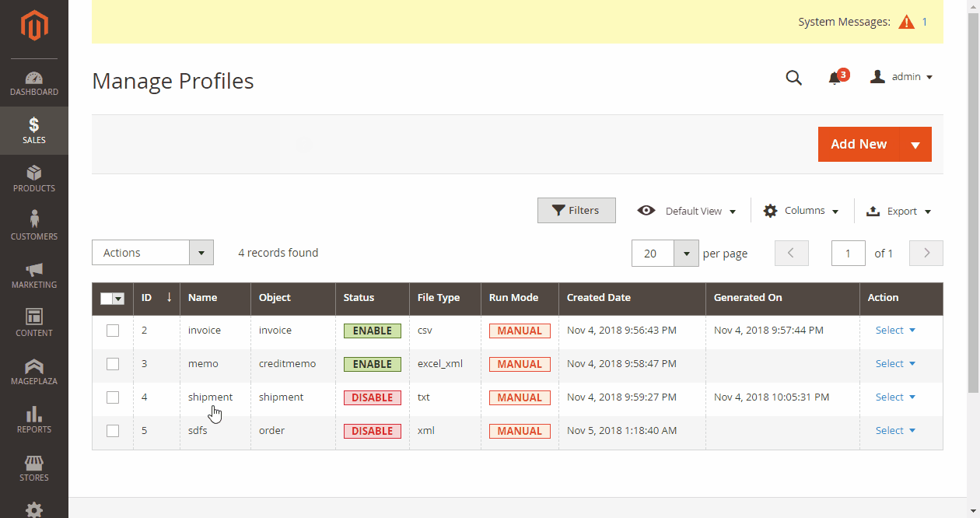
Task: Click the Add New button
Action: pos(859,144)
